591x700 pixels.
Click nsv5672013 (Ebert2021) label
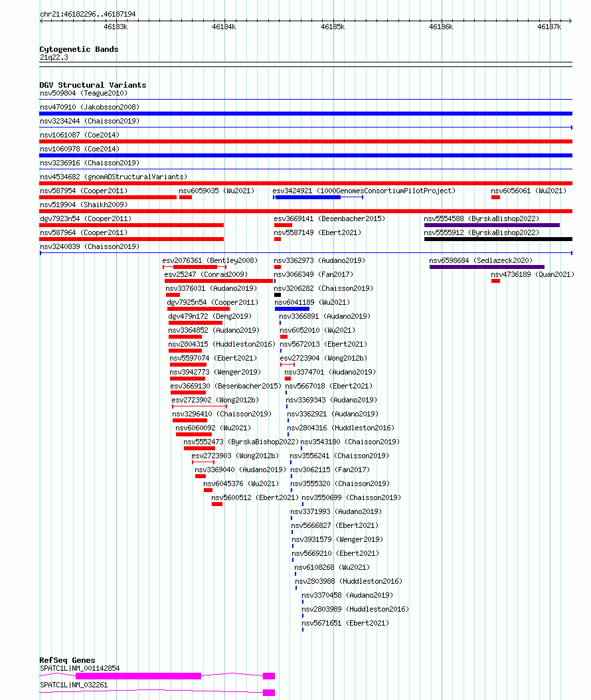323,344
